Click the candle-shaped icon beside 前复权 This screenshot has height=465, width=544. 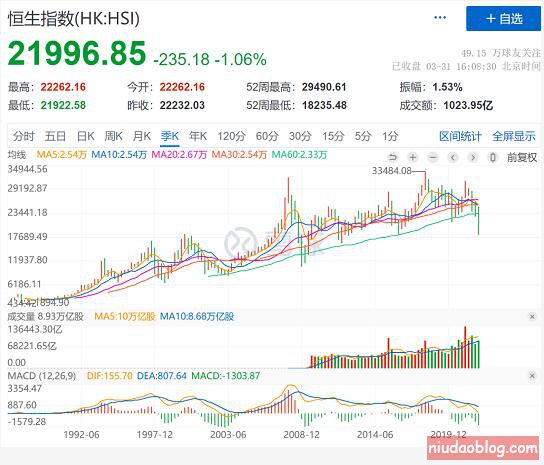(492, 158)
